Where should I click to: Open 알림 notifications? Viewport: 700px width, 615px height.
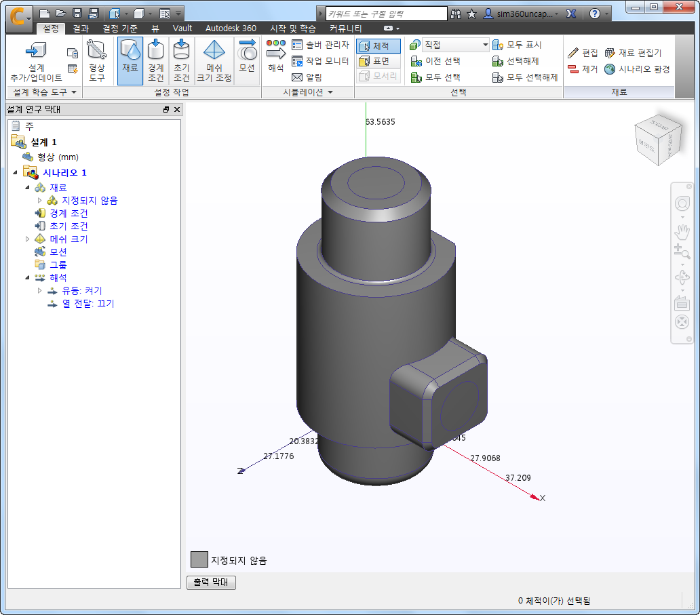click(307, 77)
